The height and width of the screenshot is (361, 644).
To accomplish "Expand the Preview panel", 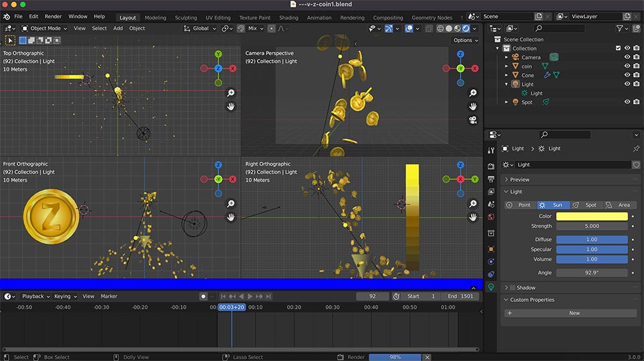I will (520, 180).
